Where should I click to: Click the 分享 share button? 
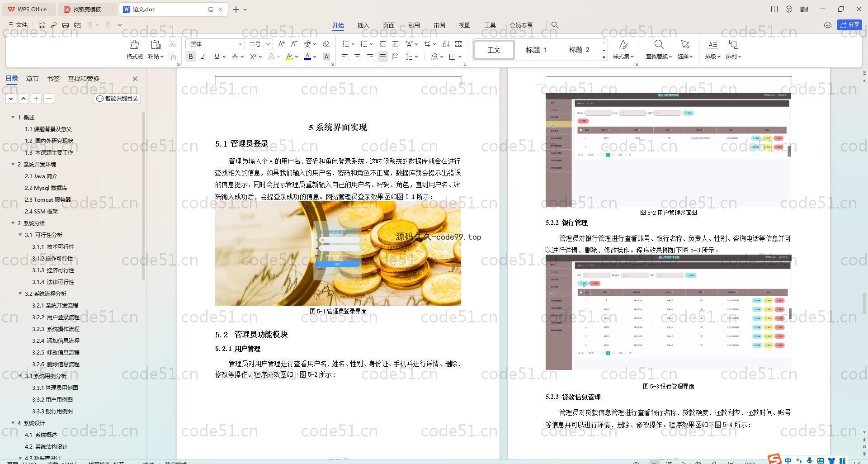849,25
